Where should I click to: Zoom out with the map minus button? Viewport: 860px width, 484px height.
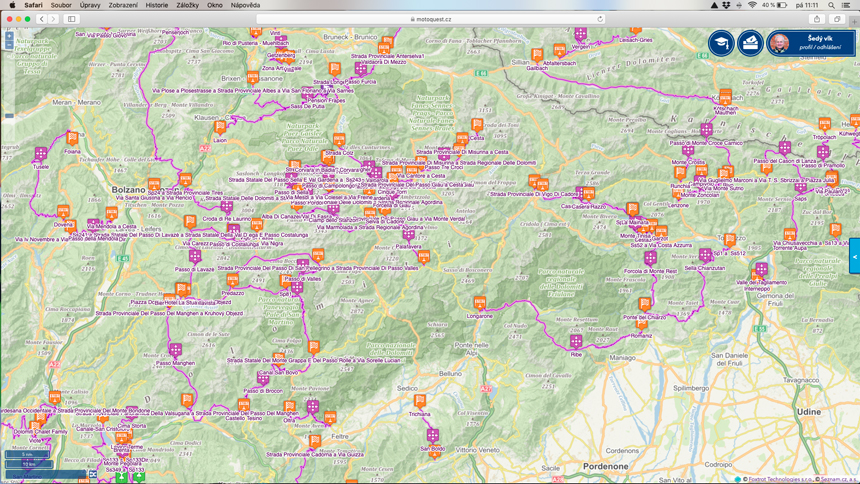click(9, 45)
